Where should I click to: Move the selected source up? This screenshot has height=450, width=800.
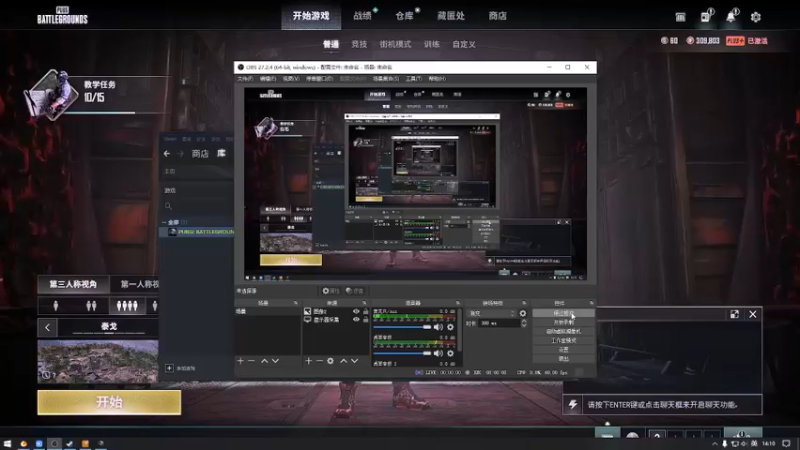point(343,361)
